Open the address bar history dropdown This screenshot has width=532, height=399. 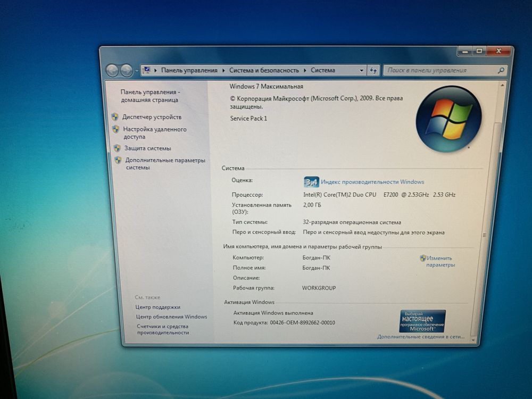click(x=362, y=71)
